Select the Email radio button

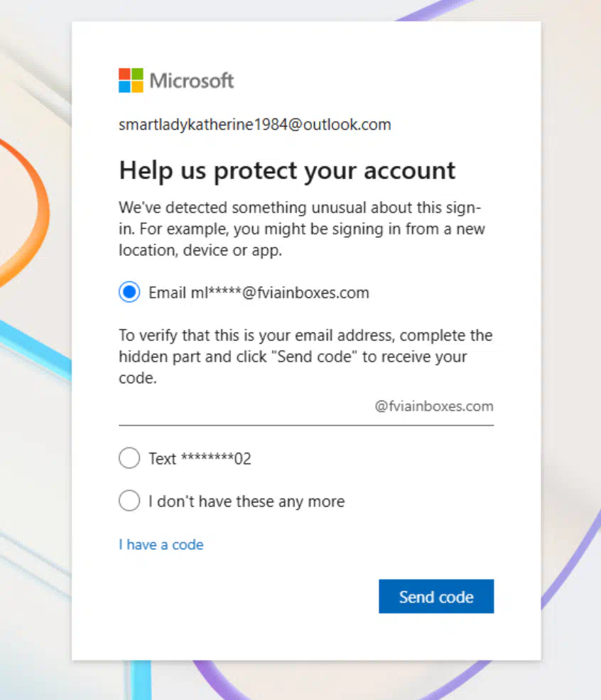129,292
